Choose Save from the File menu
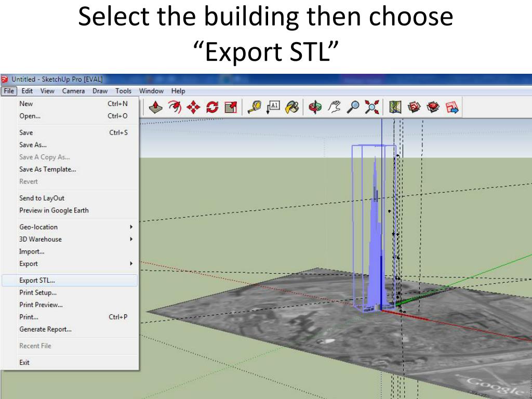This screenshot has width=532, height=399. click(x=70, y=132)
